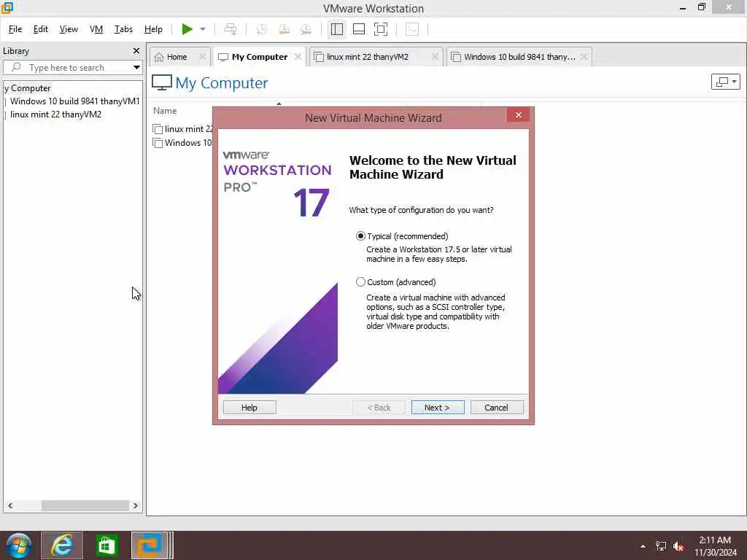Open the power options dropdown arrow beside play
The height and width of the screenshot is (560, 747).
click(x=203, y=29)
